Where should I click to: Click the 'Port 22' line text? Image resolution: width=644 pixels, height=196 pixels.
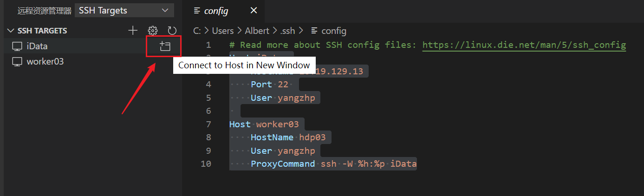[269, 85]
